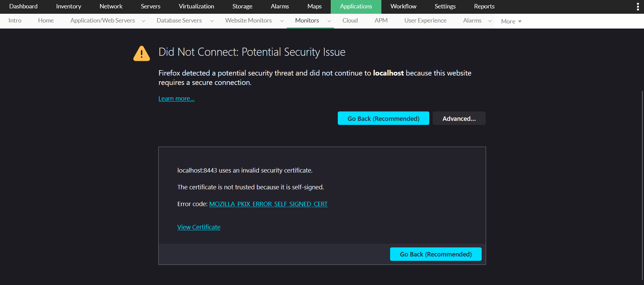Expand the Alarms sub-tab chevron

490,21
